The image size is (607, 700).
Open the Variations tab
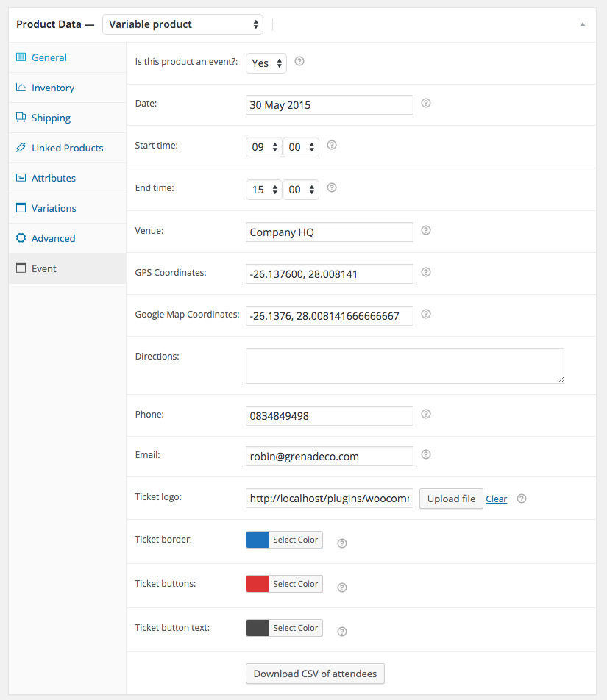[53, 208]
